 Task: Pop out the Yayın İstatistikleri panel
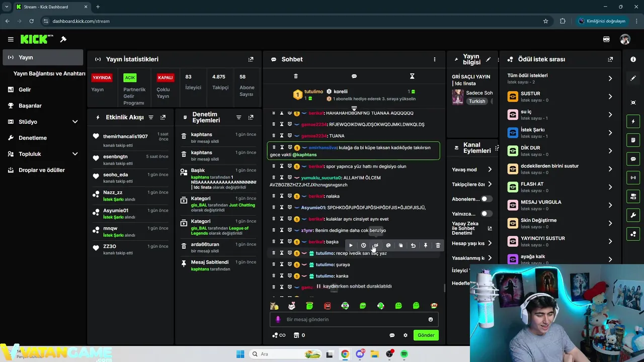click(251, 59)
